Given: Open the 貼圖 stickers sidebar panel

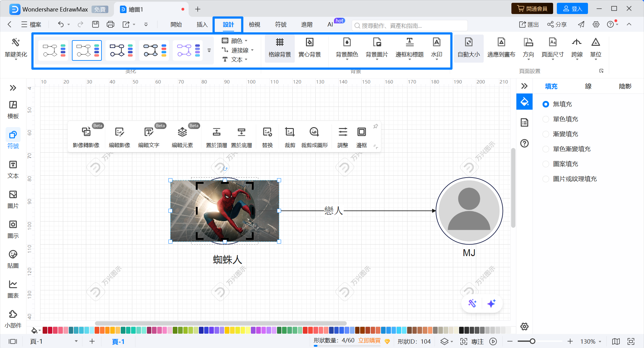Looking at the screenshot, I should 13,259.
